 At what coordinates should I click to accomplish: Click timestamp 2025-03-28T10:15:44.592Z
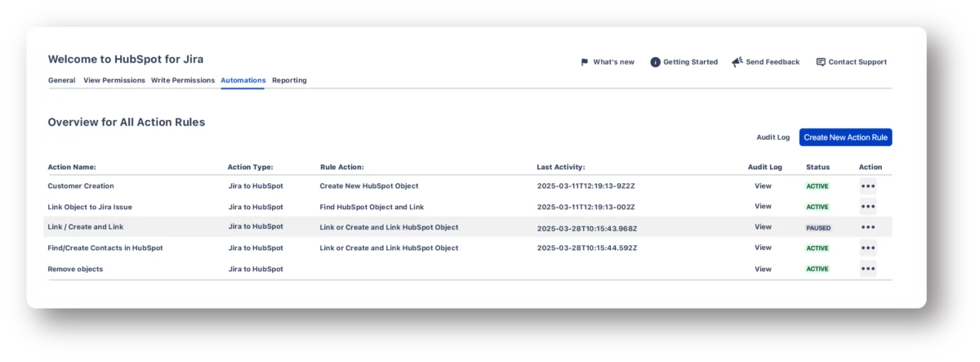click(x=587, y=248)
